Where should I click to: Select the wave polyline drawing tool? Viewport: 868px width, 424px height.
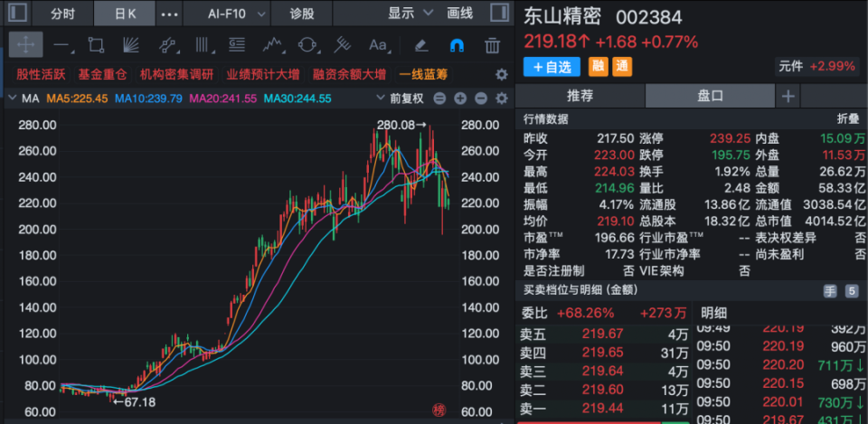pos(272,45)
